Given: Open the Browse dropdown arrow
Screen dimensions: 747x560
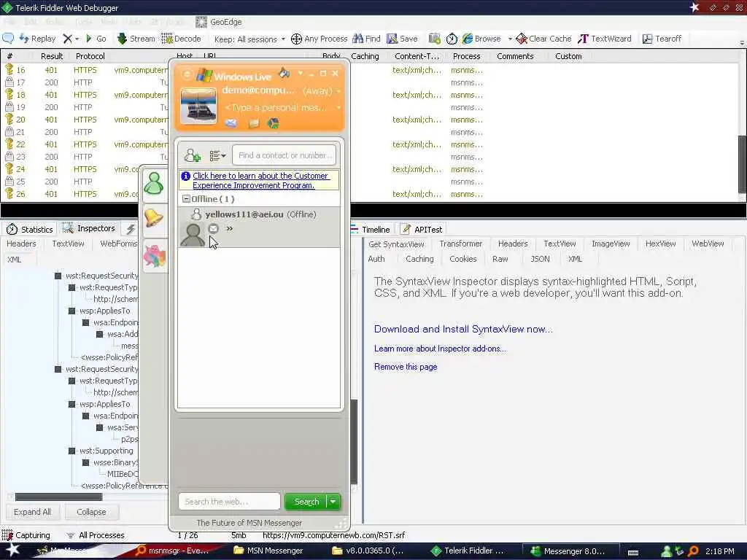Looking at the screenshot, I should pyautogui.click(x=510, y=39).
